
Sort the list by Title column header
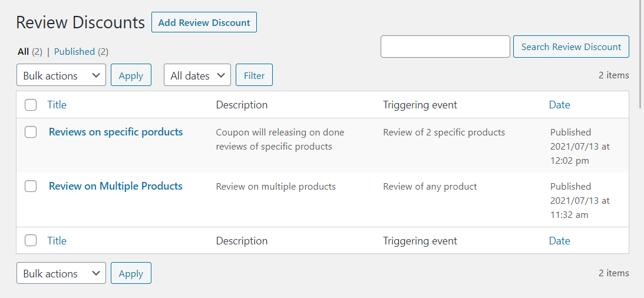point(57,105)
